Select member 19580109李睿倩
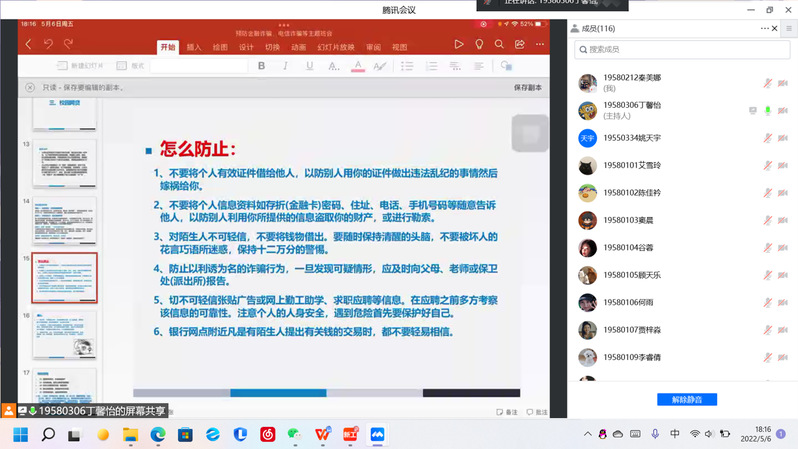Image resolution: width=798 pixels, height=449 pixels. (682, 358)
